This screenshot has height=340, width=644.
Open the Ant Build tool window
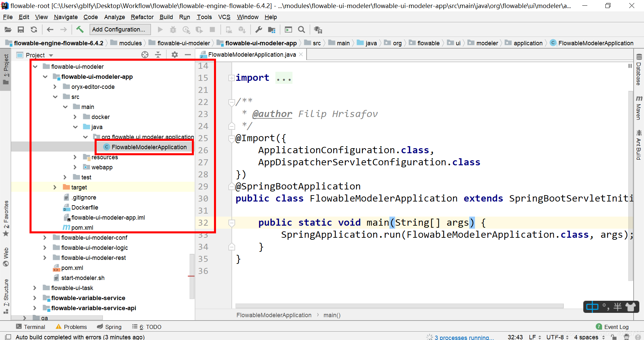(x=639, y=145)
